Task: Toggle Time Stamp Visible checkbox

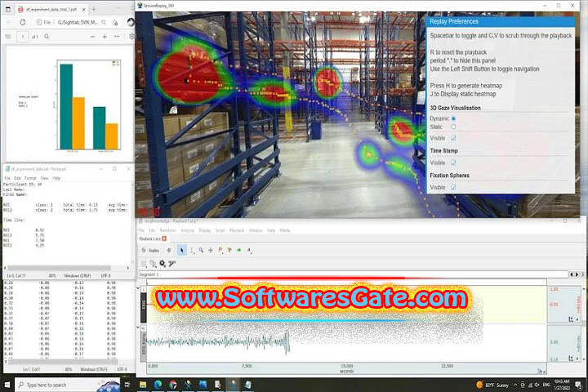Action: [453, 163]
